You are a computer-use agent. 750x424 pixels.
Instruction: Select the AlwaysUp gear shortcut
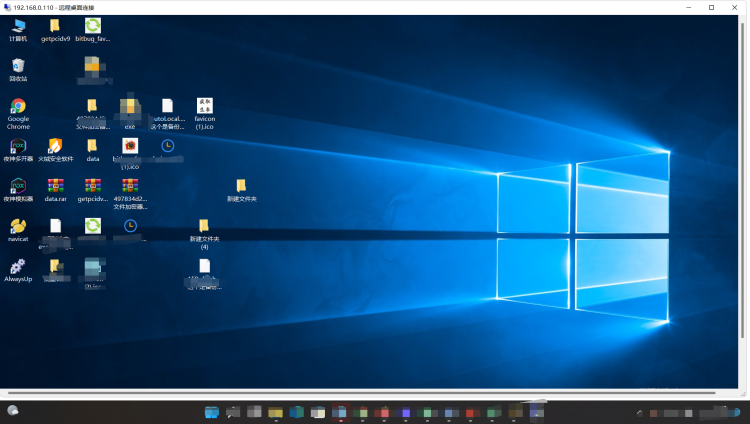coord(18,270)
